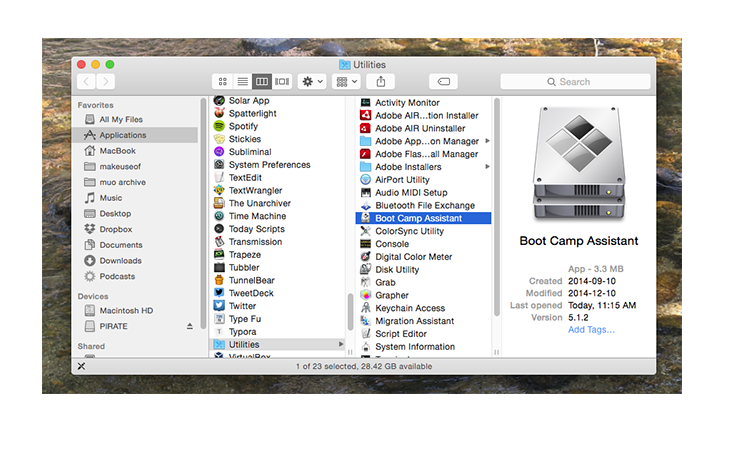Click the Edit Tags toolbar button
Screen dimensions: 746x451
pyautogui.click(x=443, y=82)
